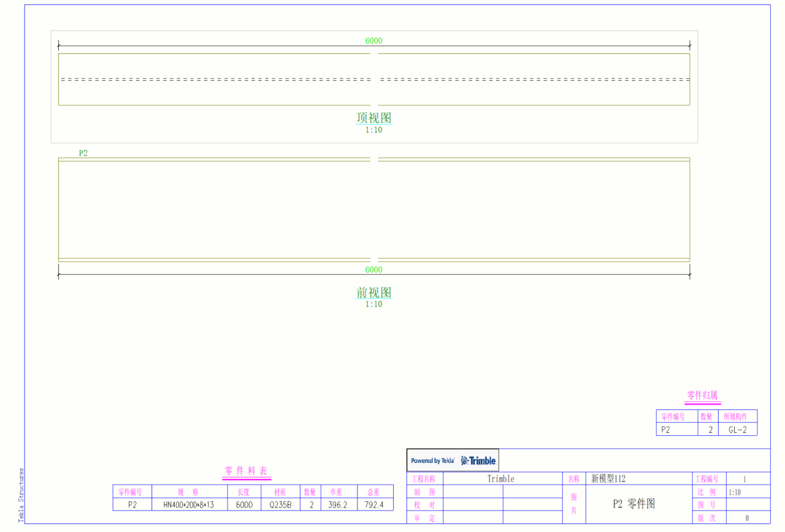Click the 396.2 unit weight cell
The image size is (785, 532).
[x=338, y=505]
